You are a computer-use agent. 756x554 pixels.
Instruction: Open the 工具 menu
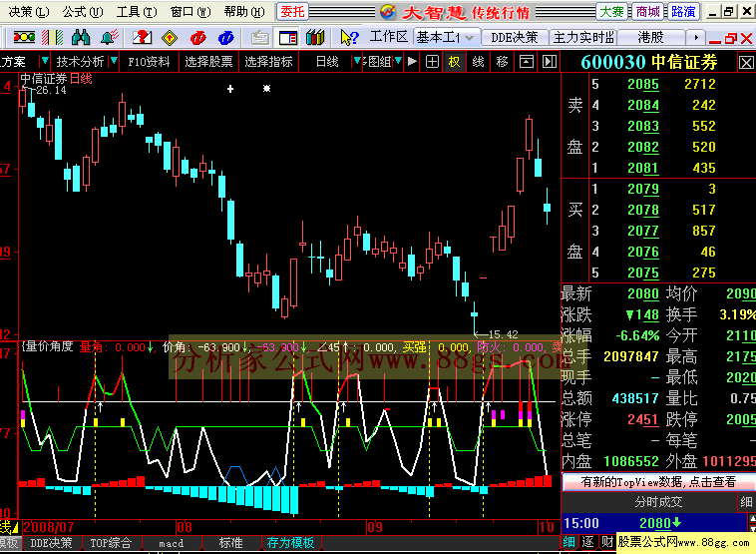tap(137, 11)
